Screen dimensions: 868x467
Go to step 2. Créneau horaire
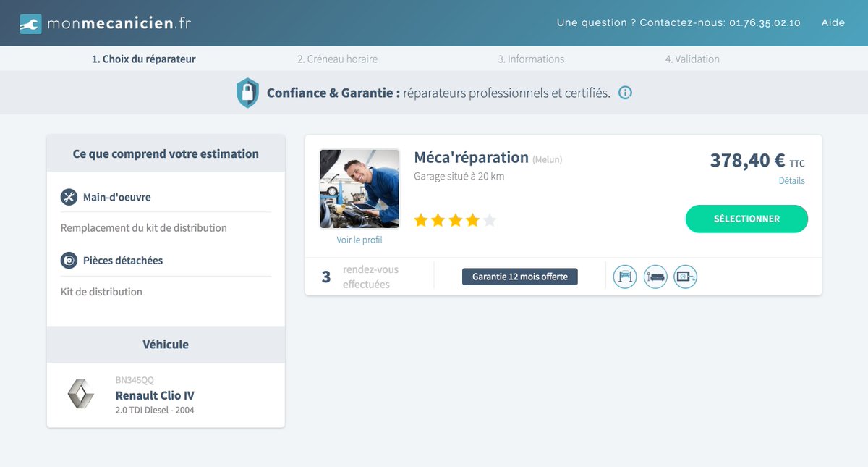click(337, 59)
